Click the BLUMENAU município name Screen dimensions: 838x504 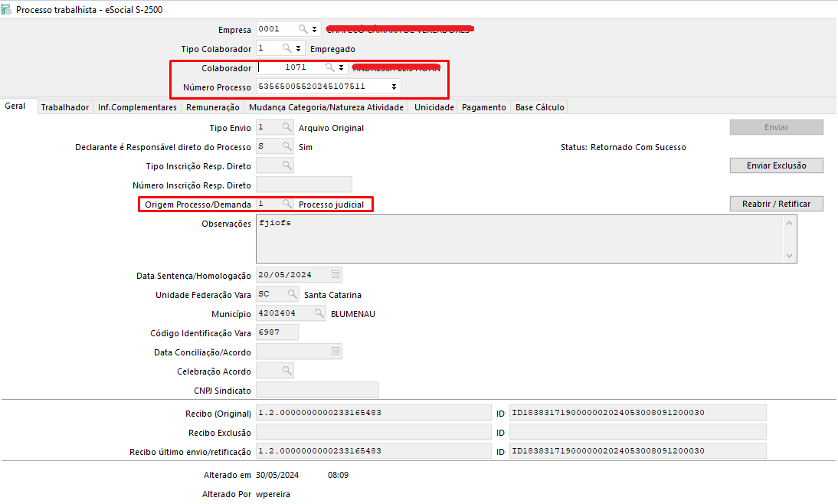tap(353, 314)
